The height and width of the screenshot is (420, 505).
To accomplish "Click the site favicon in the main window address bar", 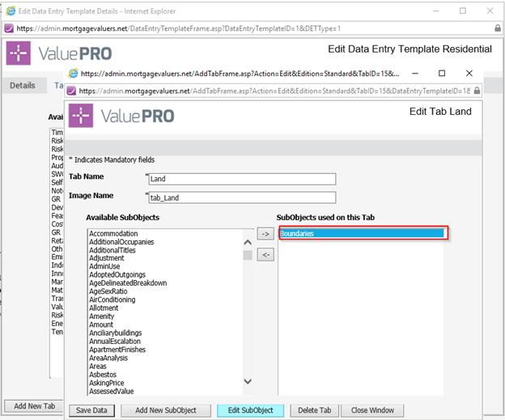I will pyautogui.click(x=9, y=28).
